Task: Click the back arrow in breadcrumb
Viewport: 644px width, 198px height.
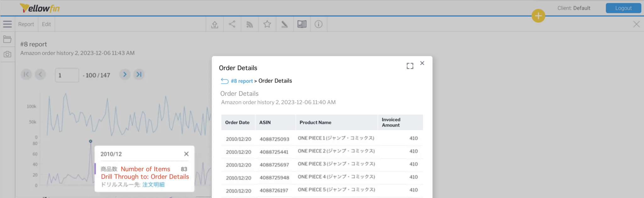Action: pos(225,81)
